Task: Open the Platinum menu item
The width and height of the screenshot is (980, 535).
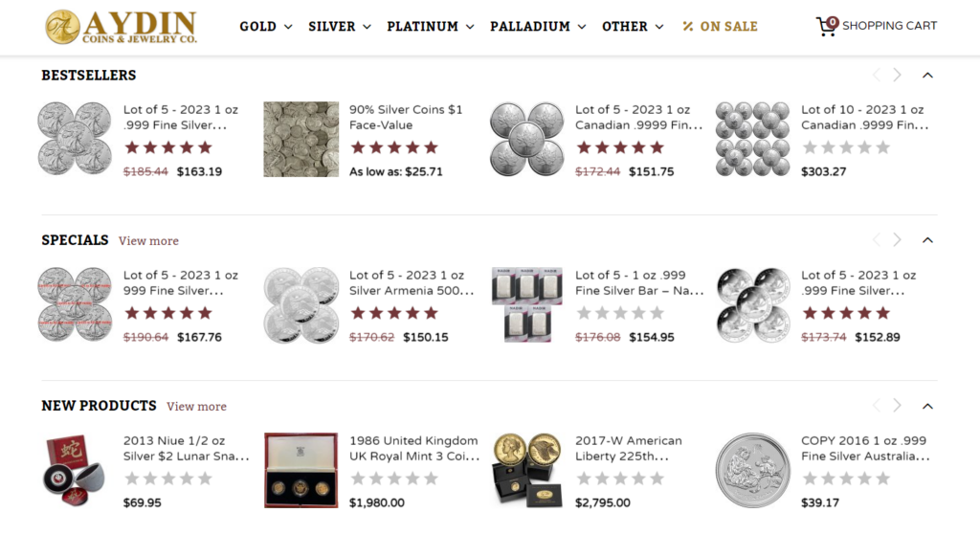Action: 430,26
